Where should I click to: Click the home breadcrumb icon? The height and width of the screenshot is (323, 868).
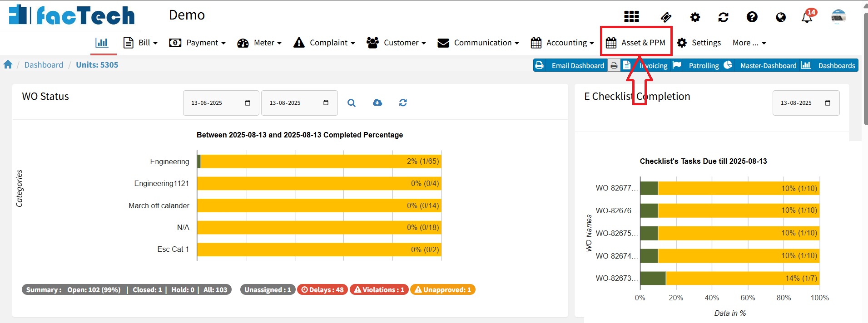pyautogui.click(x=8, y=65)
